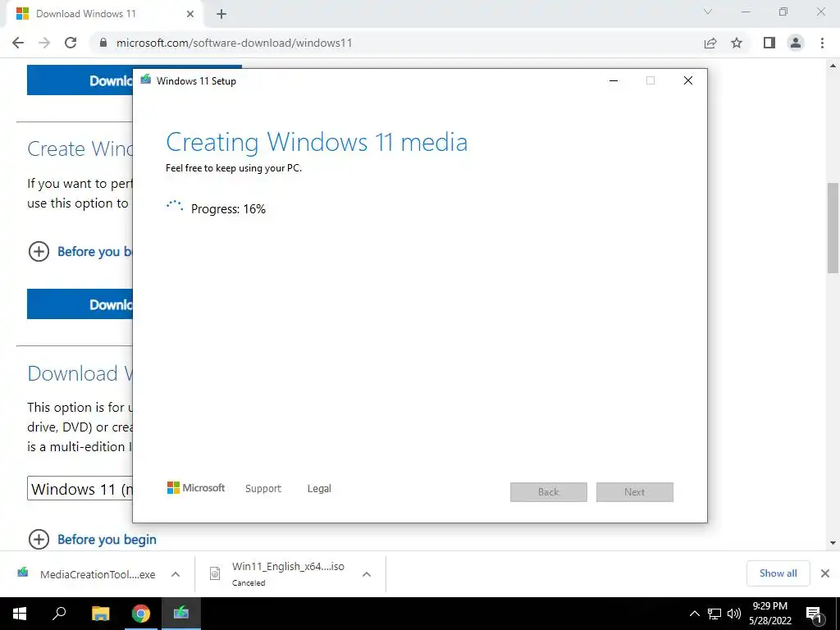The image size is (840, 630).
Task: Click the disabled Next button
Action: [x=635, y=492]
